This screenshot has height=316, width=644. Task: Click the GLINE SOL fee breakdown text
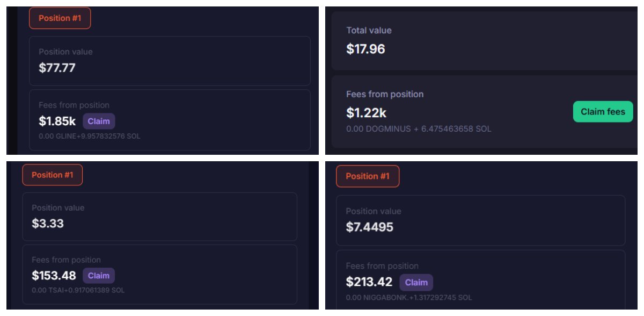coord(89,136)
